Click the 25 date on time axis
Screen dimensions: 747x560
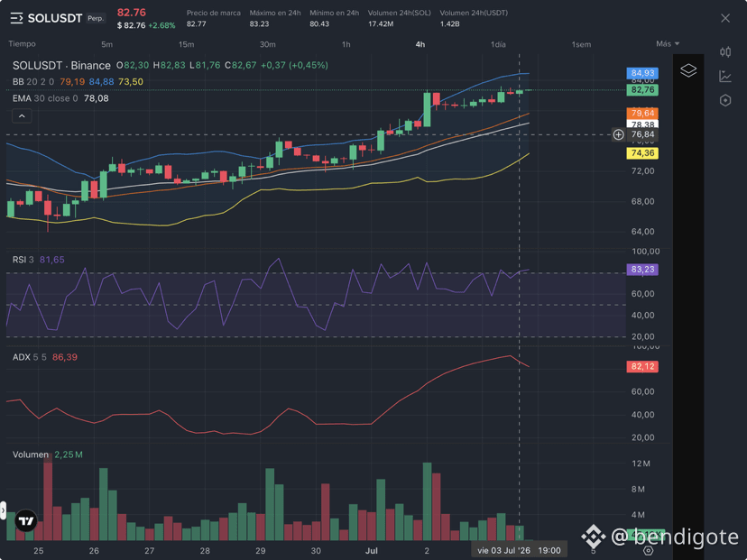click(39, 550)
